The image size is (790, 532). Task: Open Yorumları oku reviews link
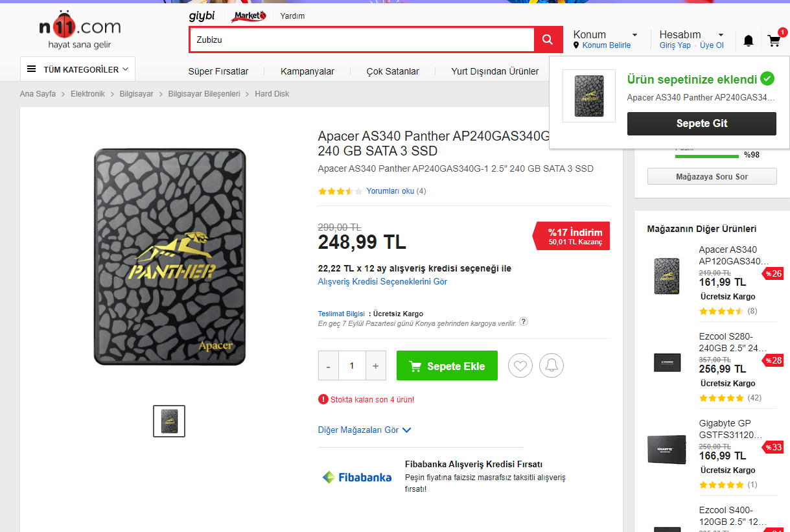pos(390,191)
